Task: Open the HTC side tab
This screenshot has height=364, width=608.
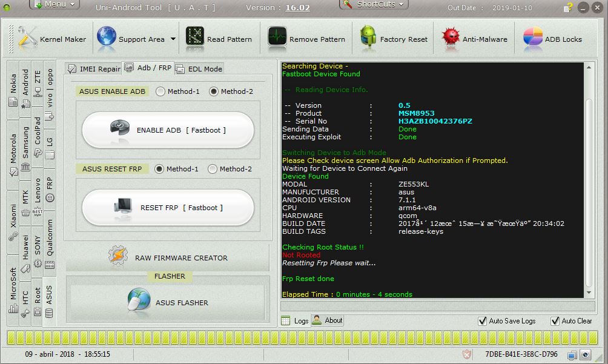Action: pos(25,303)
